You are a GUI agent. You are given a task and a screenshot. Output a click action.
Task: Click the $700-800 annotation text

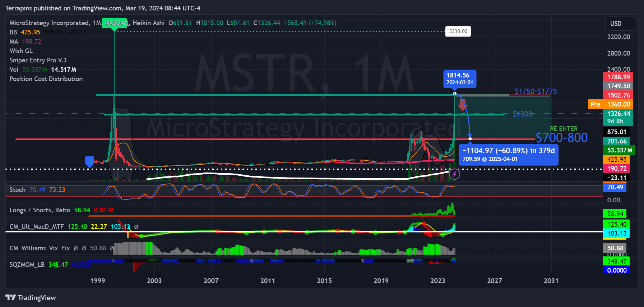coord(562,137)
